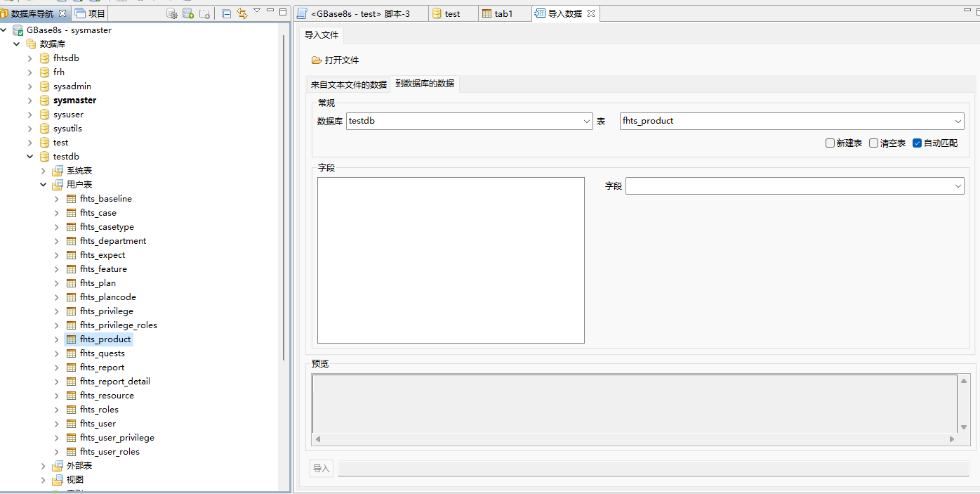Select fhts_user_privilege in the tree

[x=117, y=438]
